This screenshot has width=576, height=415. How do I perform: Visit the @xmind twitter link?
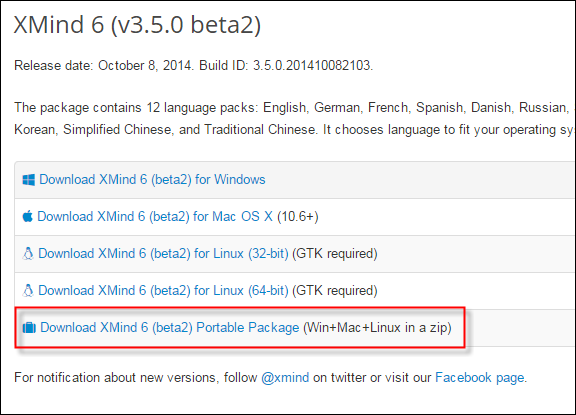(285, 378)
